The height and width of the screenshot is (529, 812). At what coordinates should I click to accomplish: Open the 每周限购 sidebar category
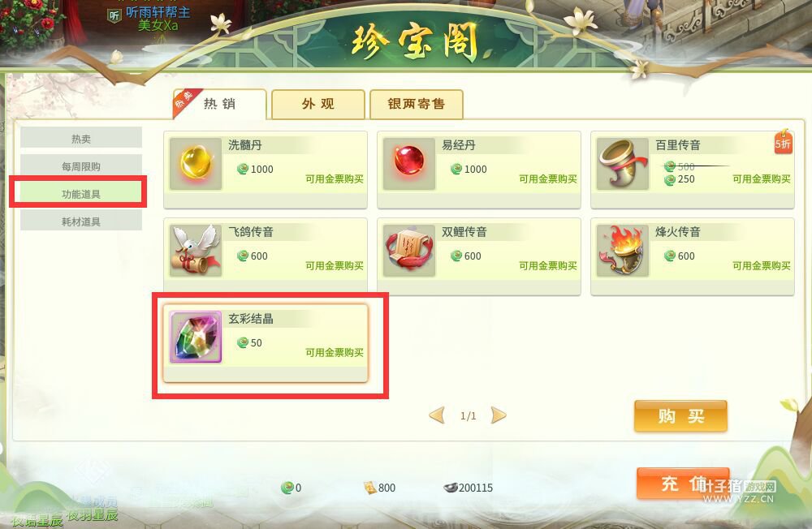[81, 166]
